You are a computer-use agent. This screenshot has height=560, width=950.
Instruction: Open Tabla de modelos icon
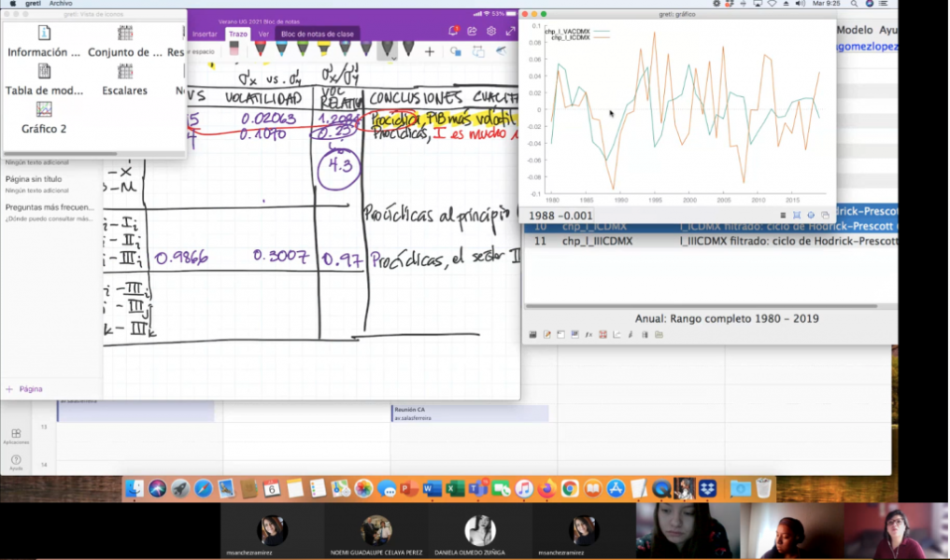click(44, 77)
